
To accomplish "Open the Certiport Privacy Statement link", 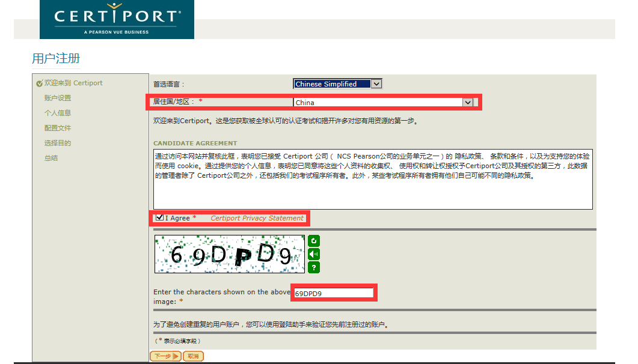I will click(x=257, y=218).
